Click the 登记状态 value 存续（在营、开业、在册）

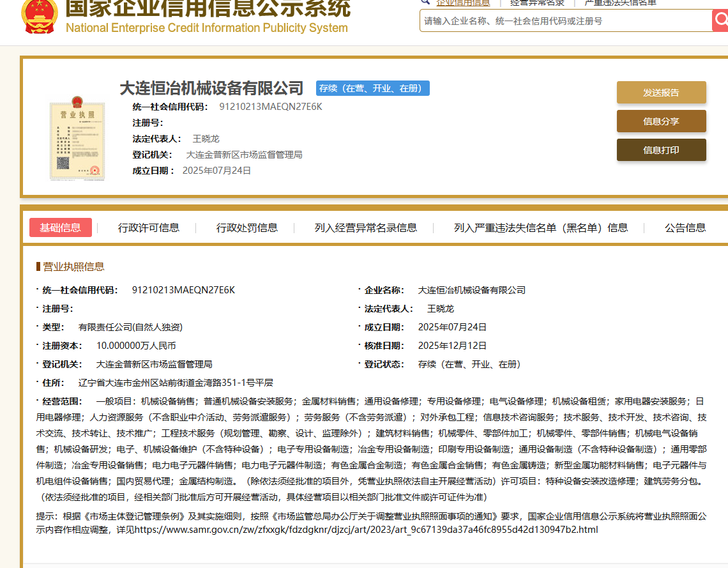click(469, 364)
